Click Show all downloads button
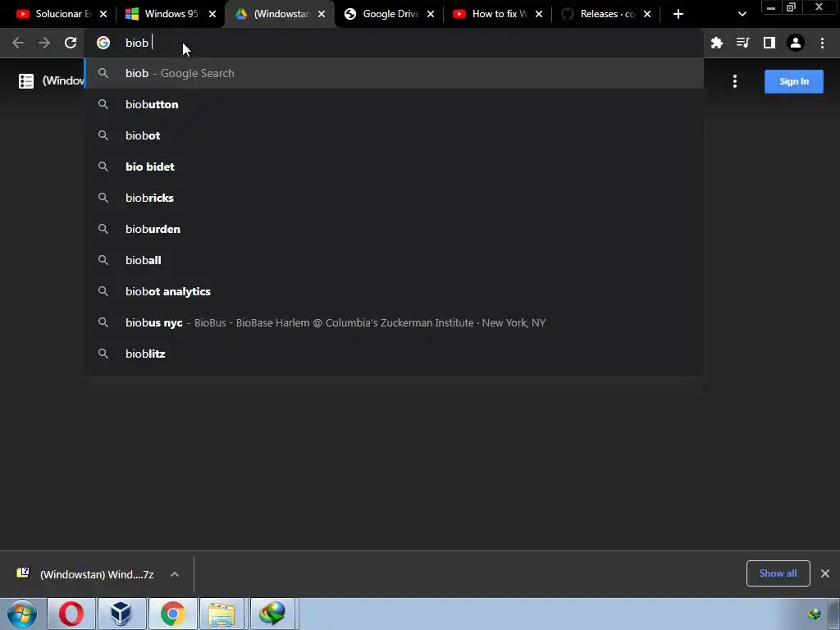840x630 pixels. tap(778, 573)
